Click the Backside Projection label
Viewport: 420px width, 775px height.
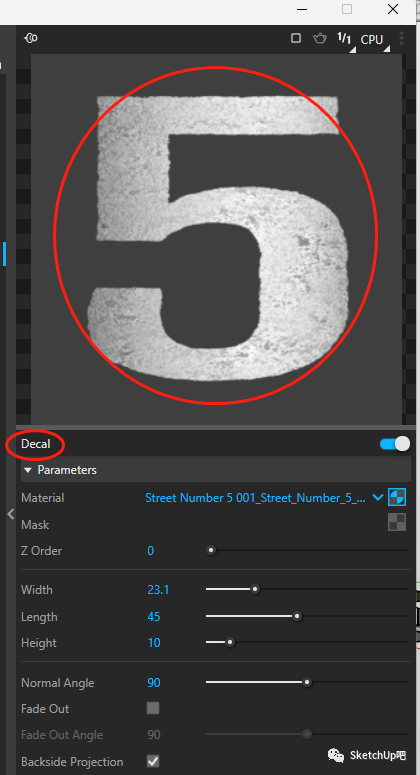[x=72, y=762]
